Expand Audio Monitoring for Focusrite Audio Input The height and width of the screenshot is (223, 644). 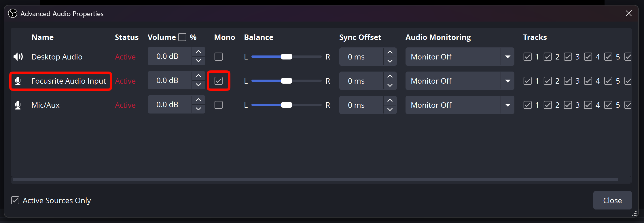point(460,81)
